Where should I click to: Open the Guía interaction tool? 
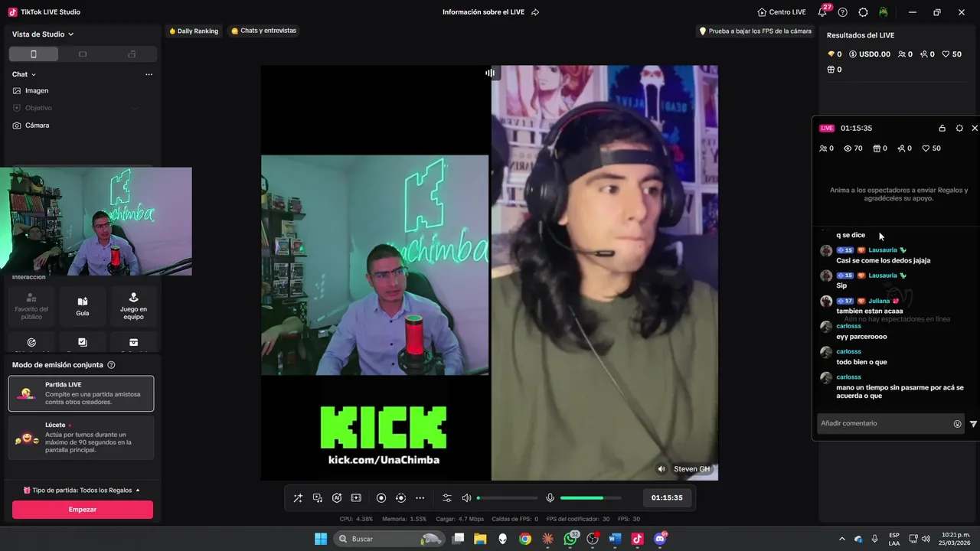click(83, 306)
